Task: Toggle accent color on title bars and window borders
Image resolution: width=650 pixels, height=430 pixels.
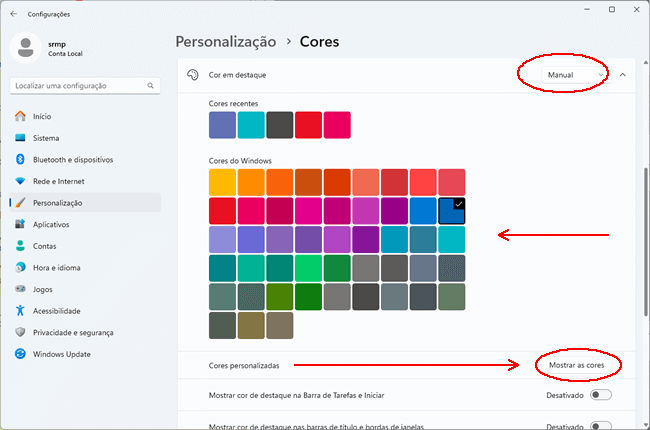Action: click(601, 426)
